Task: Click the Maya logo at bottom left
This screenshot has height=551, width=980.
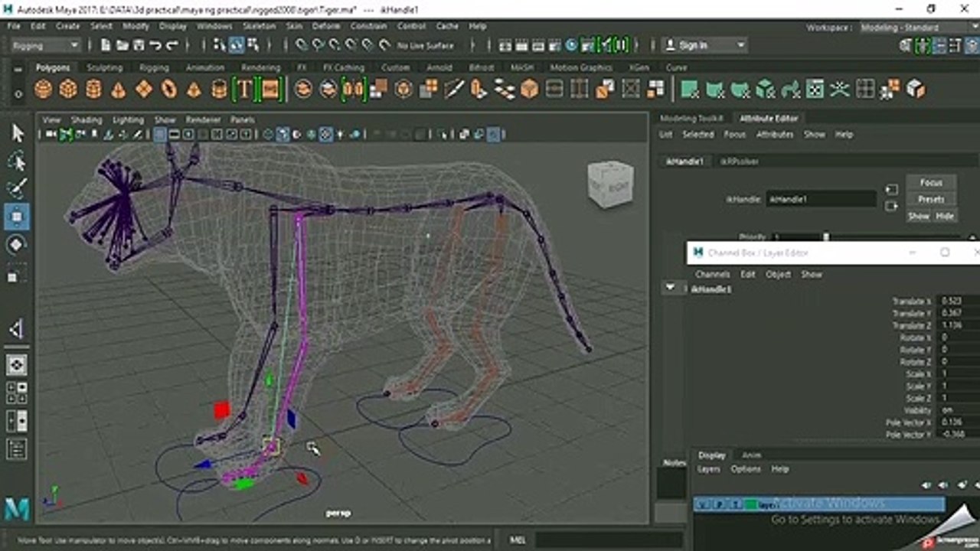Action: [17, 509]
